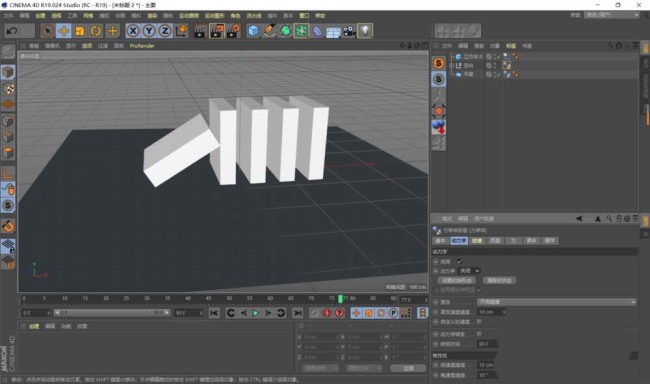This screenshot has width=650, height=384.
Task: Select the Move tool
Action: point(64,31)
